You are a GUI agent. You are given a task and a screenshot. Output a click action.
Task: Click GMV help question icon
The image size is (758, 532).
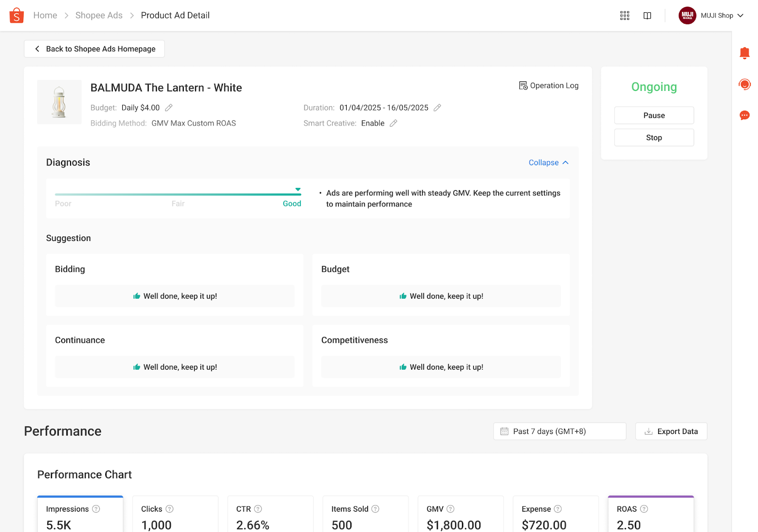(x=451, y=509)
